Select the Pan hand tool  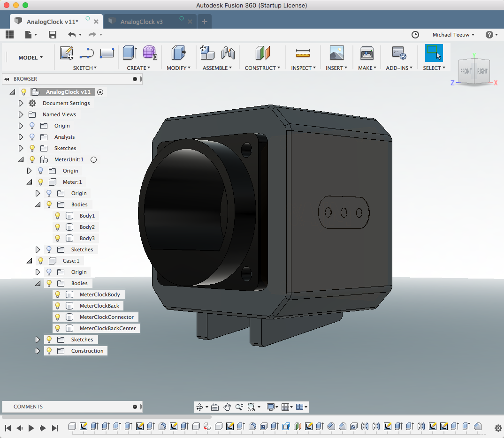(x=227, y=407)
